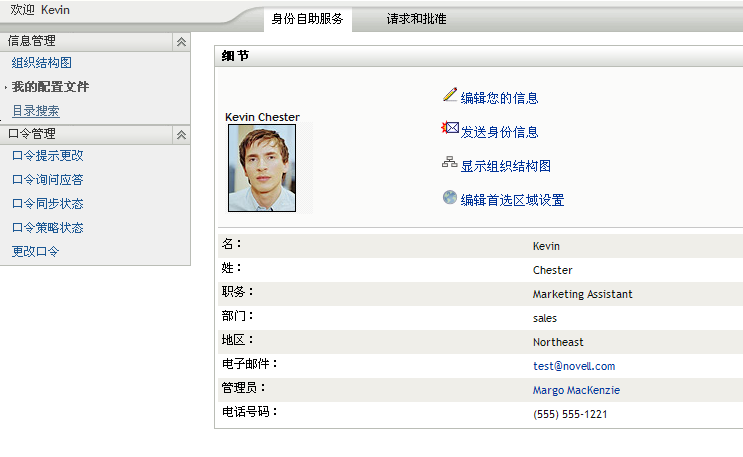
Task: Open 口令策略状态 link
Action: [47, 228]
